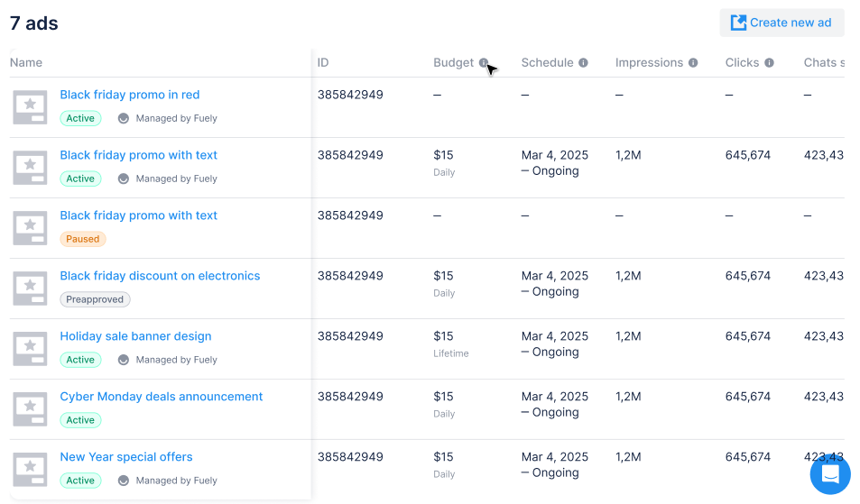Click Fuely icon on Holiday sale banner design
The image size is (860, 504).
[x=124, y=360]
